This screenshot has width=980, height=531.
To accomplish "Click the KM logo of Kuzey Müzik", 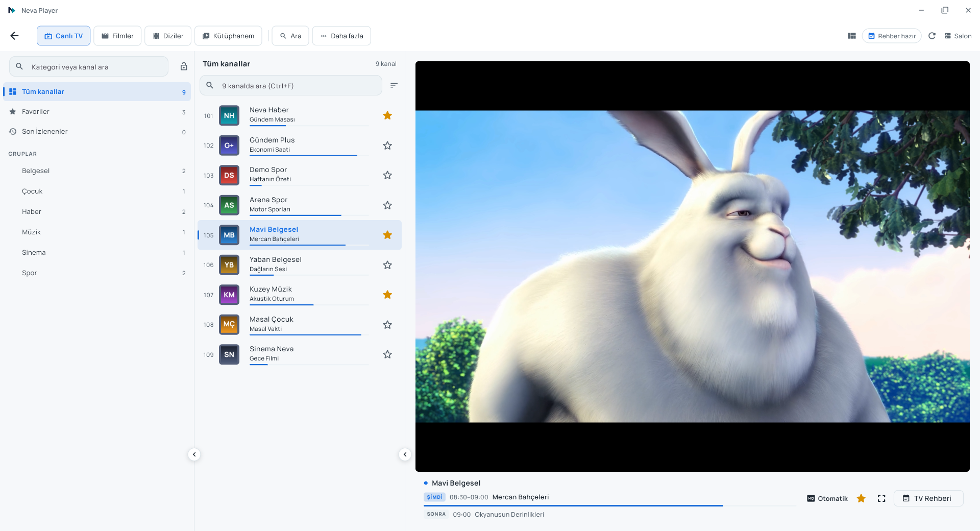I will pyautogui.click(x=229, y=295).
